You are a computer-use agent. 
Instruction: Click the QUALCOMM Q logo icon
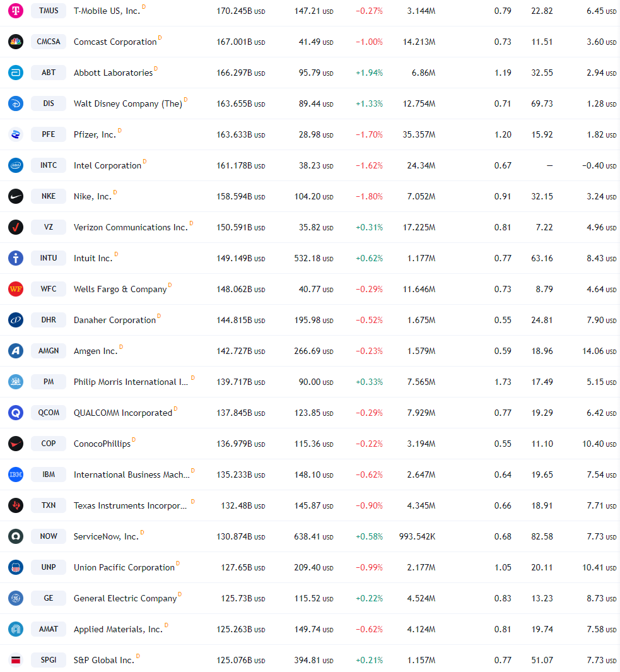[16, 412]
